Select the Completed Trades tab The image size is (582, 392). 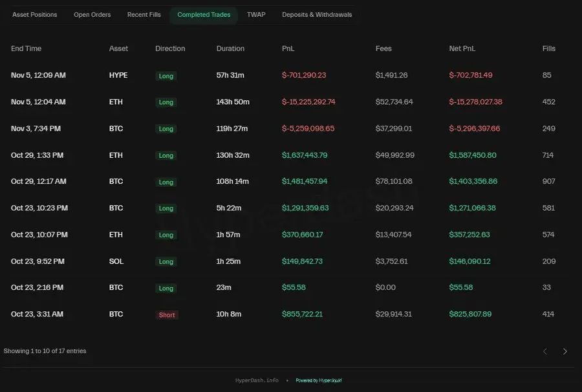pyautogui.click(x=204, y=15)
